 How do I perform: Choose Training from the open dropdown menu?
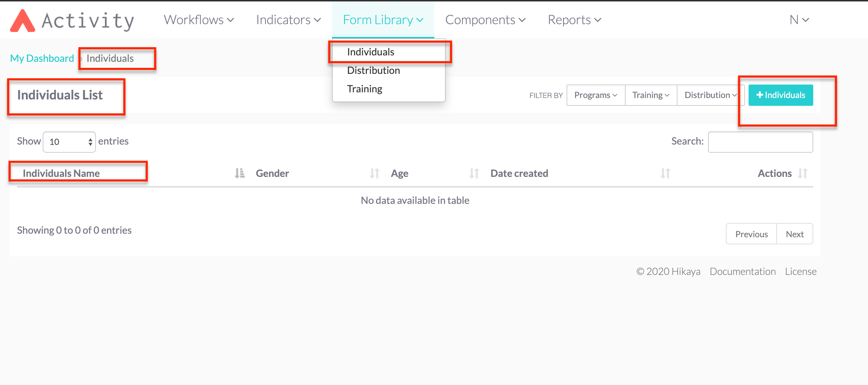364,89
